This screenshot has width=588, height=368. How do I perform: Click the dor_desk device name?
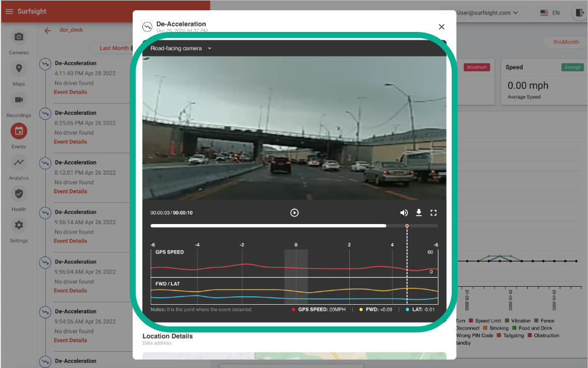pos(71,30)
